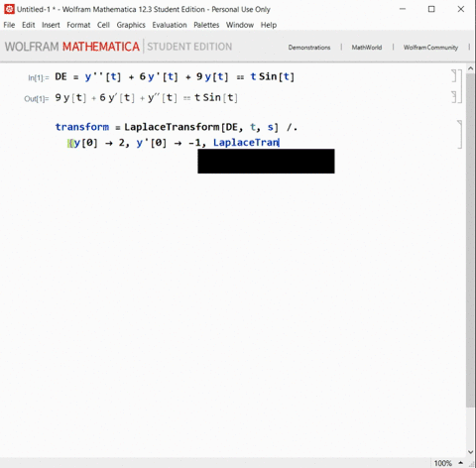476x468 pixels.
Task: Open the Edit menu
Action: click(29, 25)
